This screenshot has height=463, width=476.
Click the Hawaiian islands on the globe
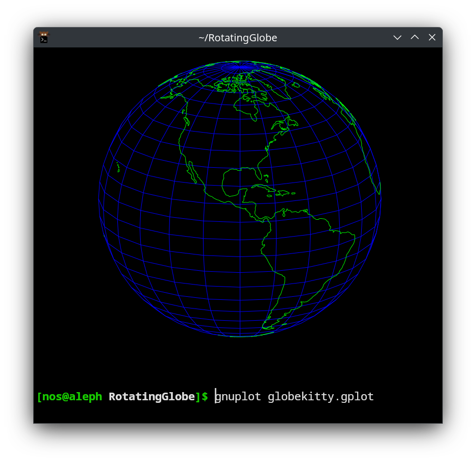tap(118, 167)
